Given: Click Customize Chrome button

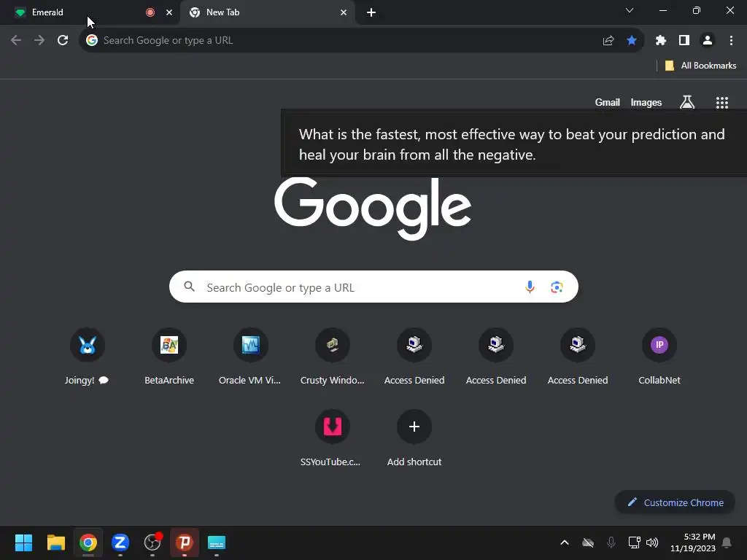Looking at the screenshot, I should click(675, 502).
